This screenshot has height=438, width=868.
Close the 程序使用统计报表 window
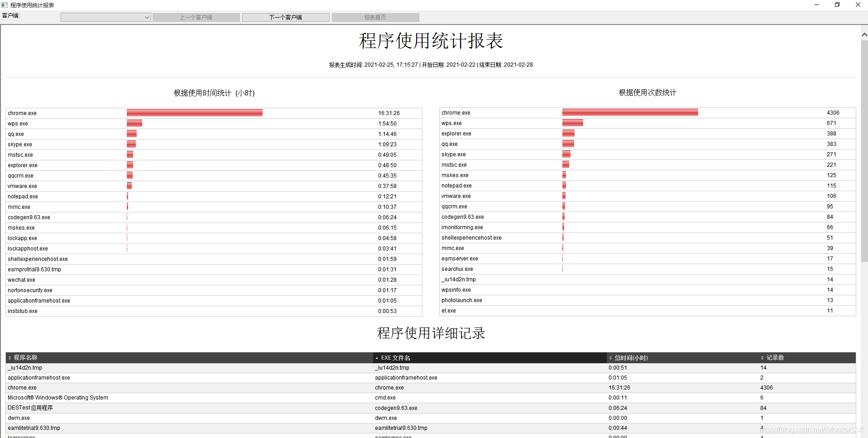pyautogui.click(x=858, y=5)
